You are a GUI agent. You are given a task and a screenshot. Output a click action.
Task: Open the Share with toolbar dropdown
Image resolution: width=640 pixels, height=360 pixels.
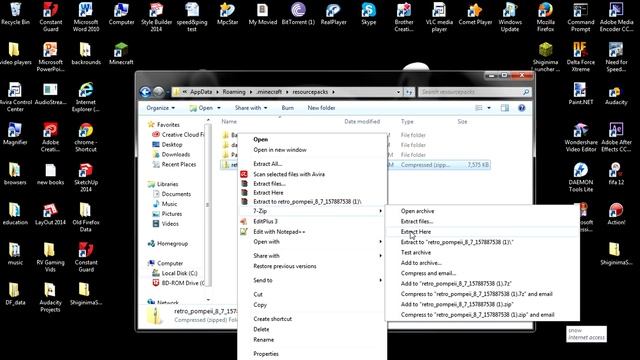coord(251,108)
